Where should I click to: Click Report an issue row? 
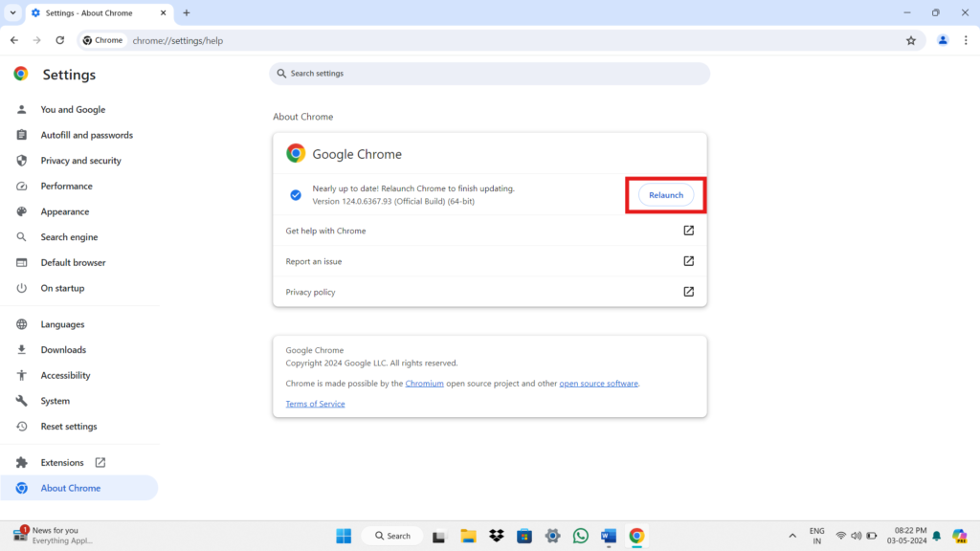[489, 261]
